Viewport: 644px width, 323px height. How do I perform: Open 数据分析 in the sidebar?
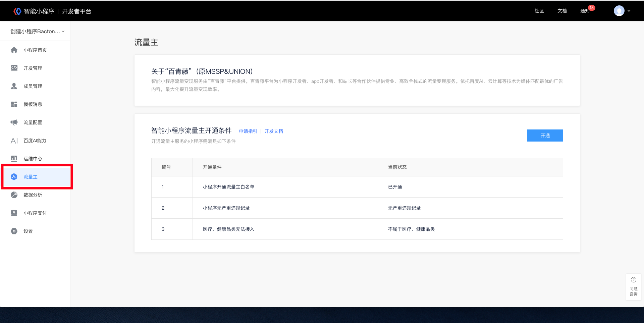pyautogui.click(x=35, y=195)
